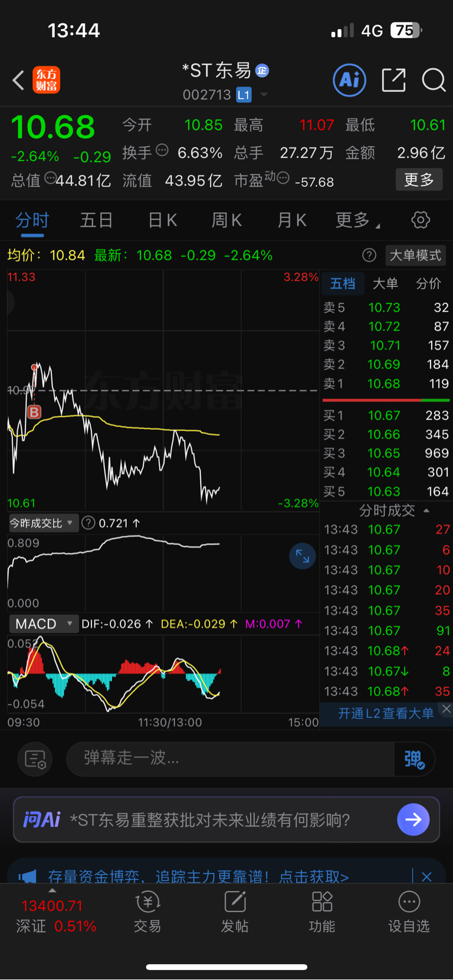Tap the 买5 row at 10.63
The width and height of the screenshot is (453, 980).
pyautogui.click(x=386, y=491)
